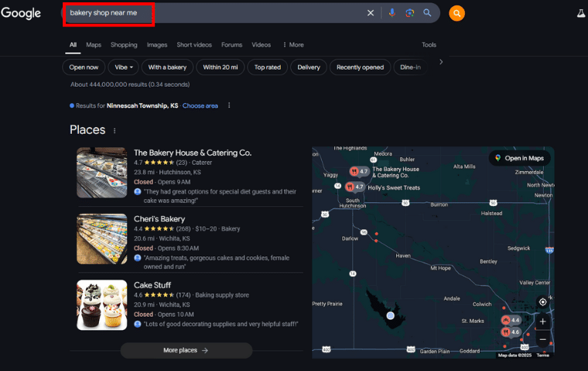588x371 pixels.
Task: Click inside the search input field
Action: tap(214, 12)
